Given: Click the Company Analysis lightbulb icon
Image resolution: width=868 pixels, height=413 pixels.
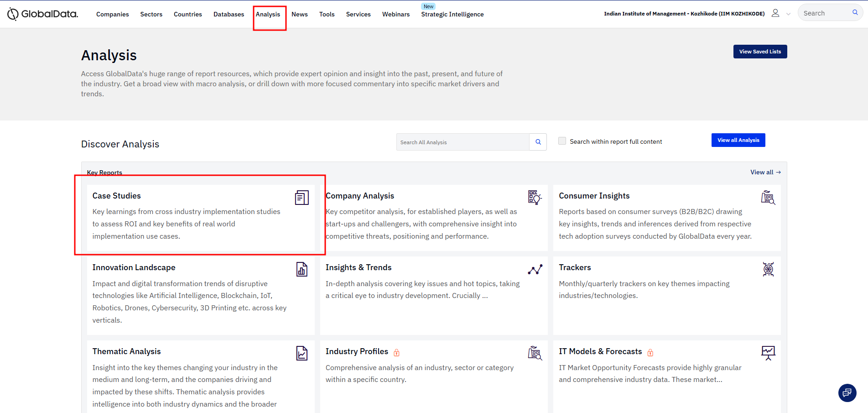Looking at the screenshot, I should click(x=535, y=198).
